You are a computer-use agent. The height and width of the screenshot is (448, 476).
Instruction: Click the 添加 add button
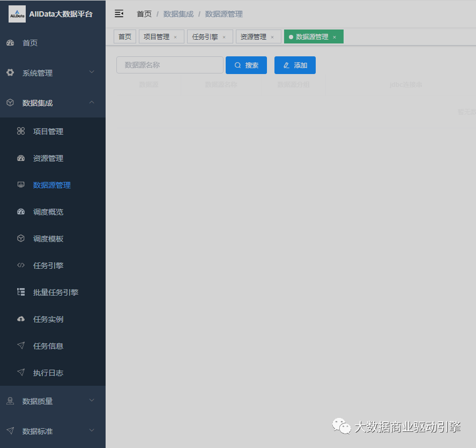[295, 65]
